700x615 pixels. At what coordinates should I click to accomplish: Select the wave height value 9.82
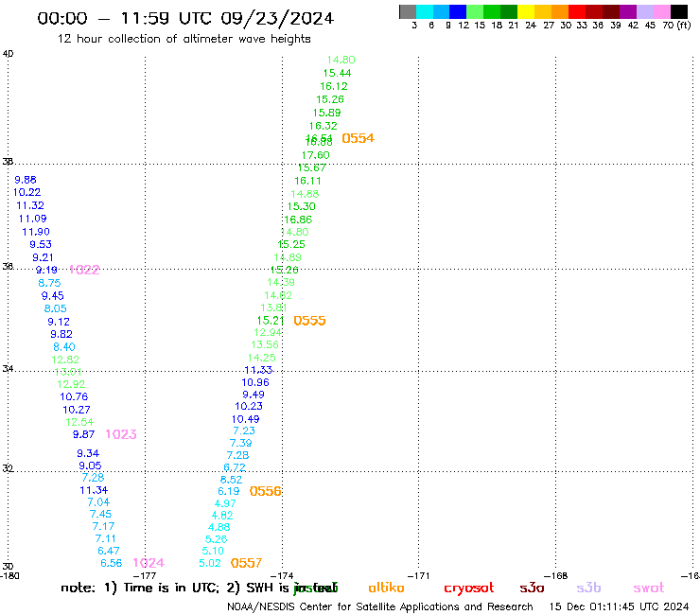(x=61, y=335)
